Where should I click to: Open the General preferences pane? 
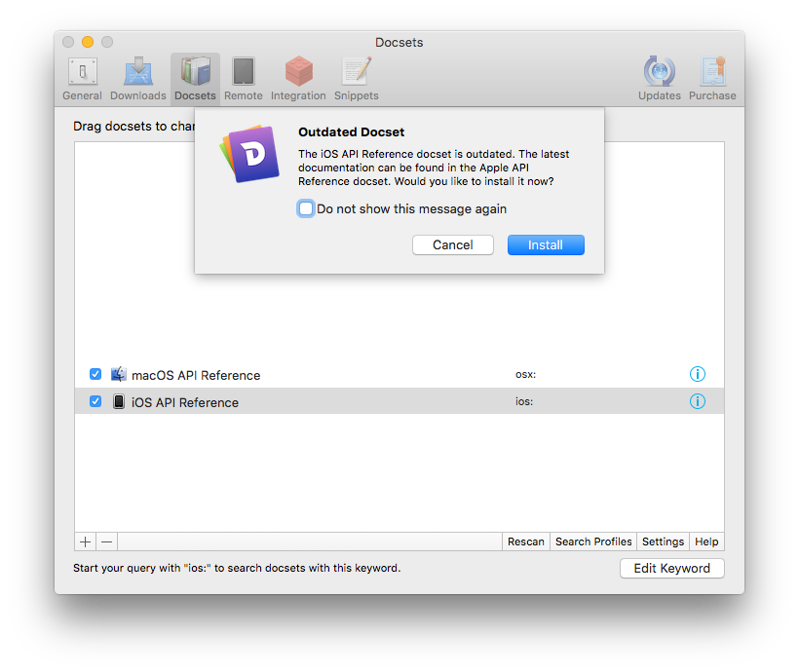(x=82, y=79)
